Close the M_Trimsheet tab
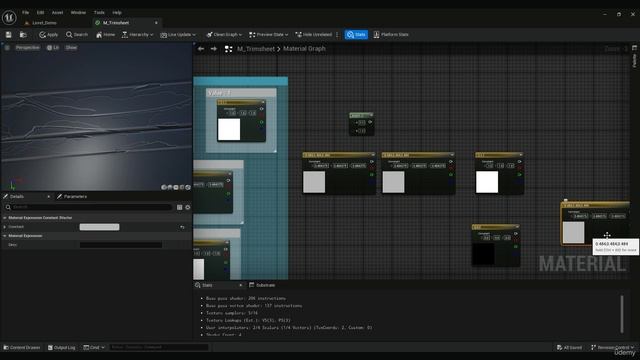The height and width of the screenshot is (360, 640). [x=156, y=23]
